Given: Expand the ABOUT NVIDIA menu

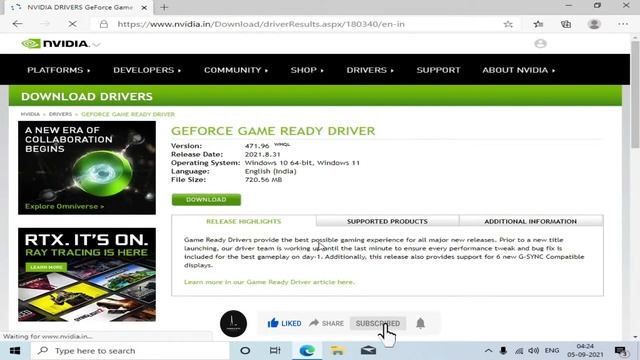Looking at the screenshot, I should pyautogui.click(x=518, y=70).
